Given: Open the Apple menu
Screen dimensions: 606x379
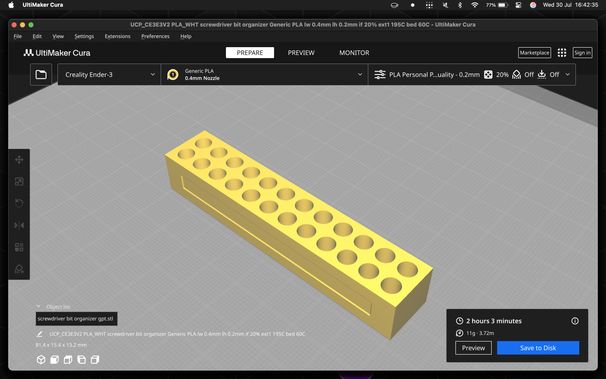Looking at the screenshot, I should [11, 5].
